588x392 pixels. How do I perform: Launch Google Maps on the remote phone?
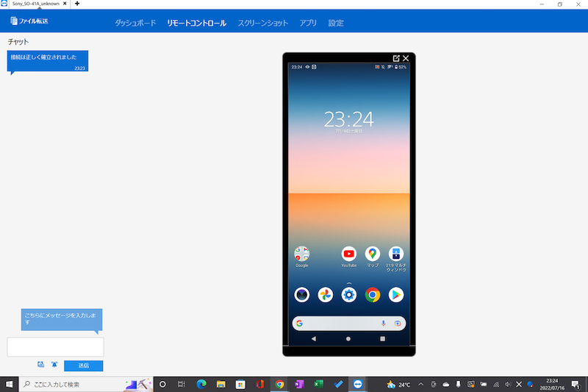373,254
